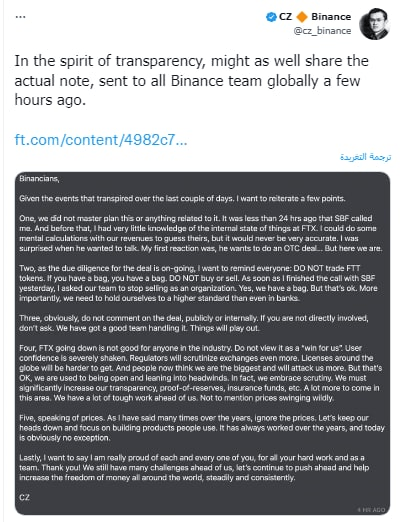Click the blue verified badge icon
Viewport: 400px width, 522px height.
(271, 17)
